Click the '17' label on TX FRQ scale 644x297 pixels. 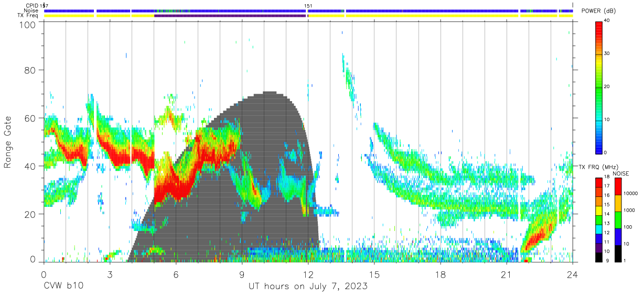pos(607,185)
